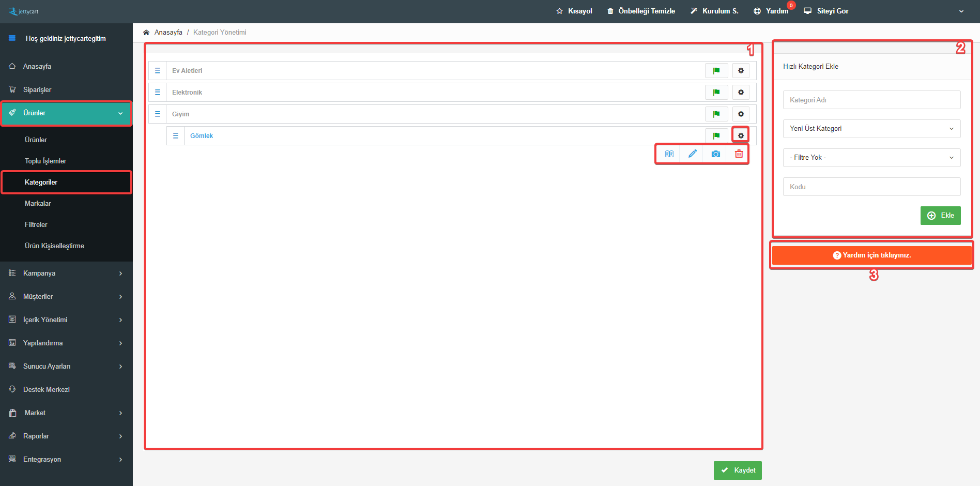Open gear settings for Giyim
This screenshot has width=980, height=486.
741,114
